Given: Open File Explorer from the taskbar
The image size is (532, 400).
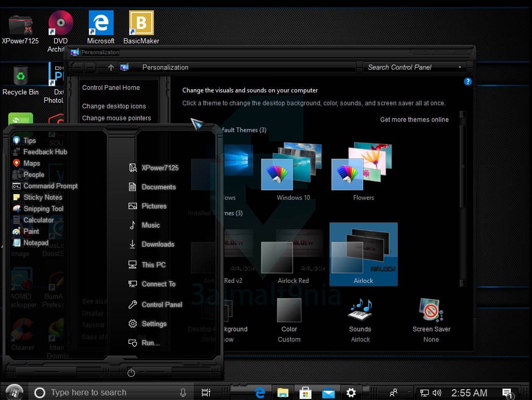Looking at the screenshot, I should click(x=283, y=393).
